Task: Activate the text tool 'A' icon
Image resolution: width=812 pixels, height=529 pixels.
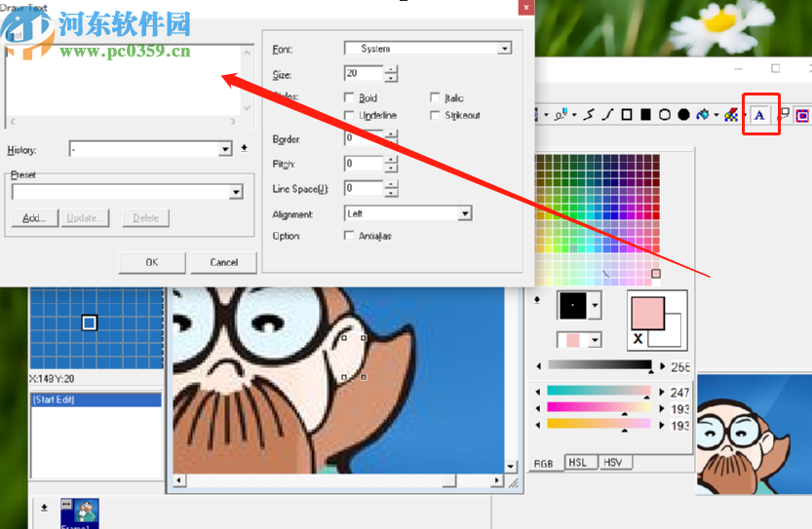Action: point(759,115)
